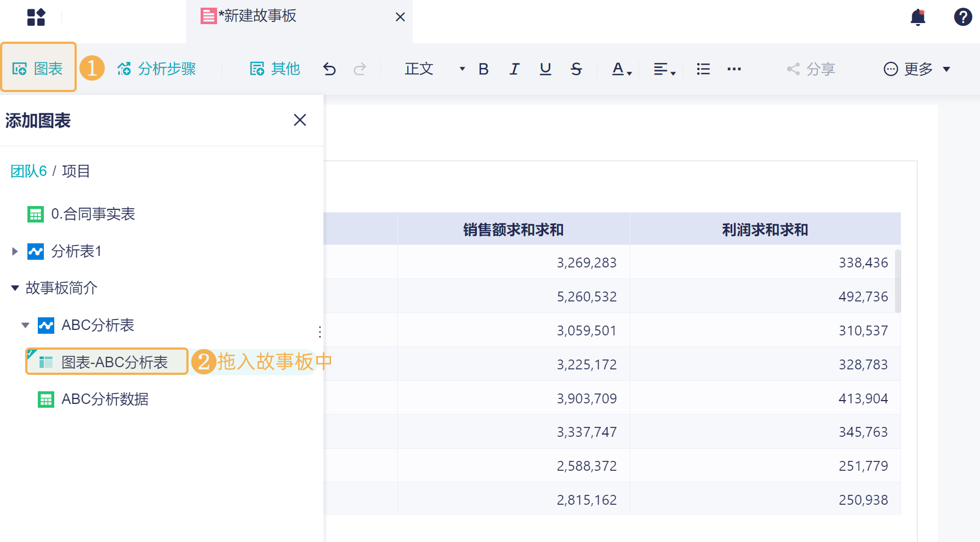Select the ABC分析数据 table item
The width and height of the screenshot is (980, 542).
(93, 399)
